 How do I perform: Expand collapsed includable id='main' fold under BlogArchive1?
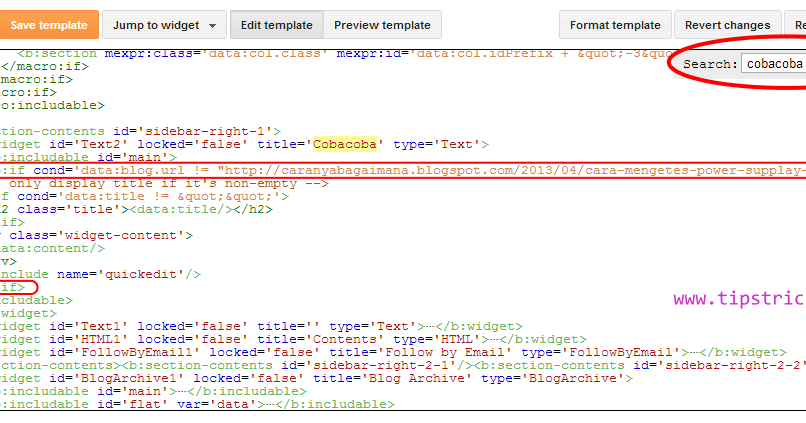point(182,391)
